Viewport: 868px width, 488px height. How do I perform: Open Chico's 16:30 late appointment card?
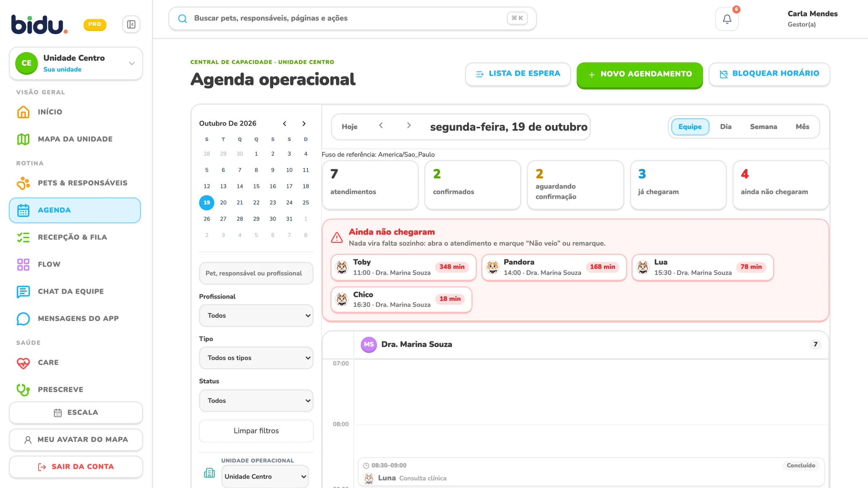[401, 300]
